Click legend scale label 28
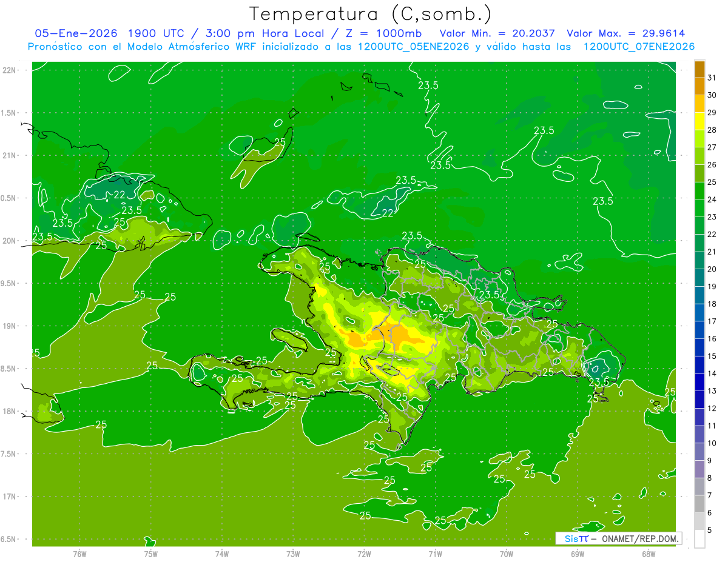The width and height of the screenshot is (728, 562). click(712, 130)
